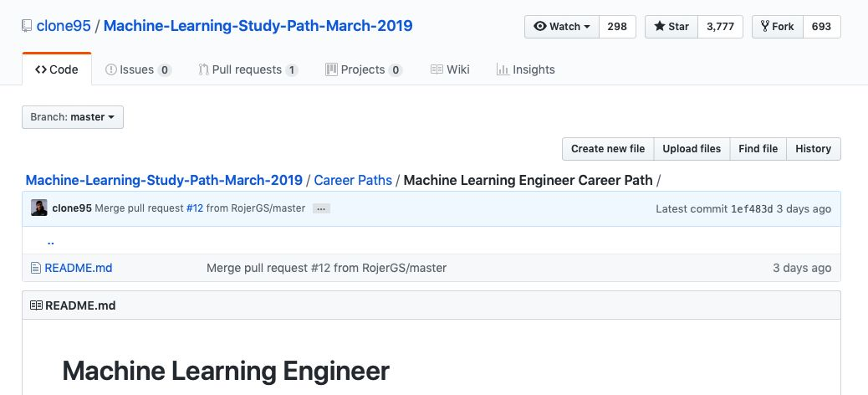
Task: Click Upload files button
Action: click(x=692, y=148)
